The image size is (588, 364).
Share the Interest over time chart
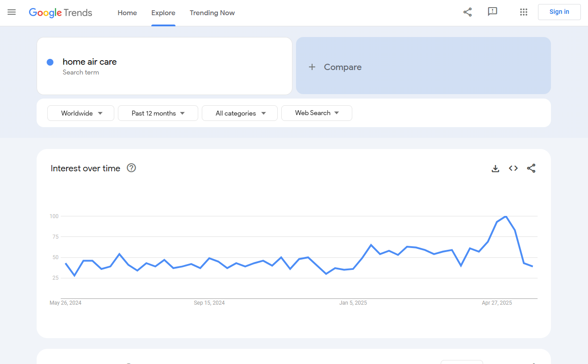tap(531, 169)
